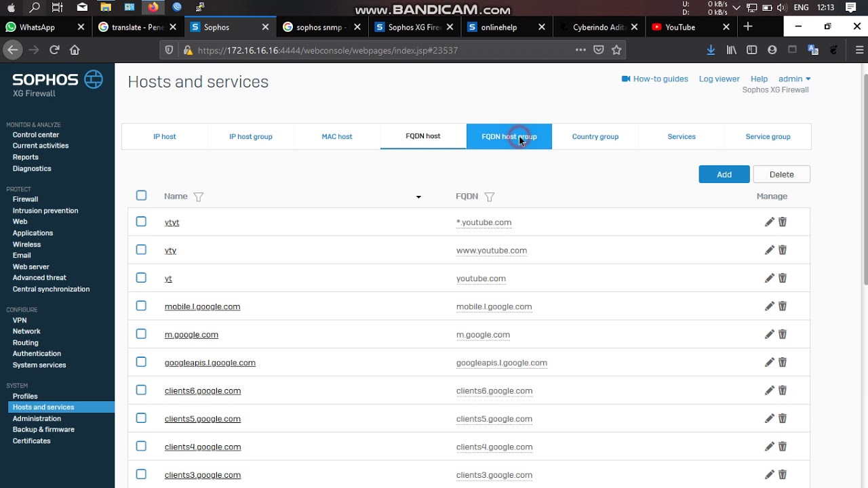Tick the checkbox for m.google.com
This screenshot has width=868, height=488.
click(141, 333)
